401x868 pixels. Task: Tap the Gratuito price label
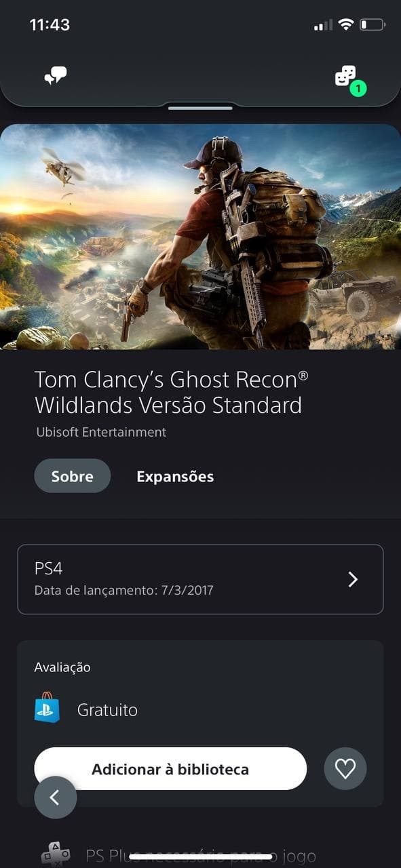(x=107, y=710)
